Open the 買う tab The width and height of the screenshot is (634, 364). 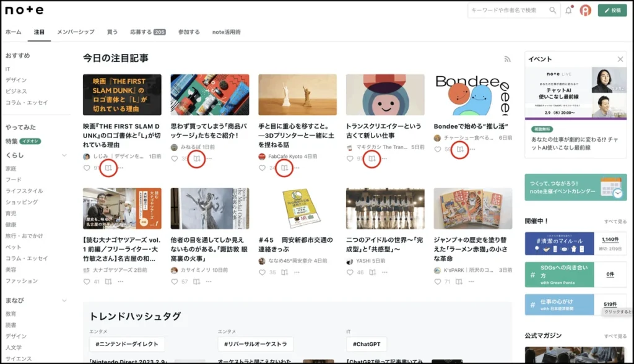click(x=112, y=32)
